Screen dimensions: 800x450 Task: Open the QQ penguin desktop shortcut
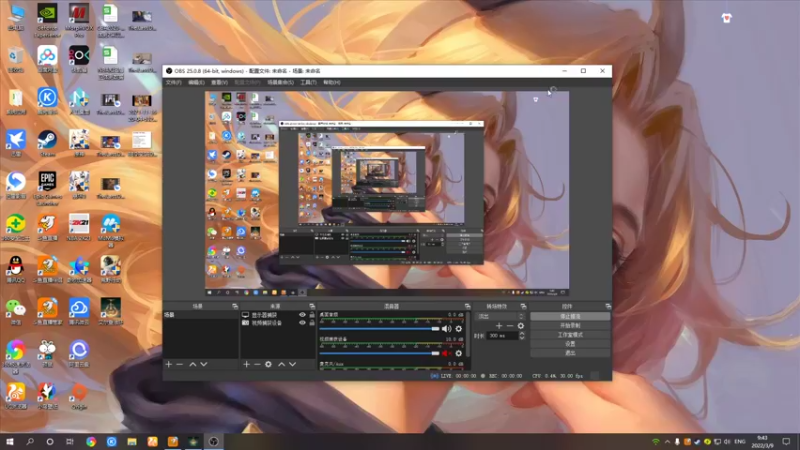[x=16, y=269]
